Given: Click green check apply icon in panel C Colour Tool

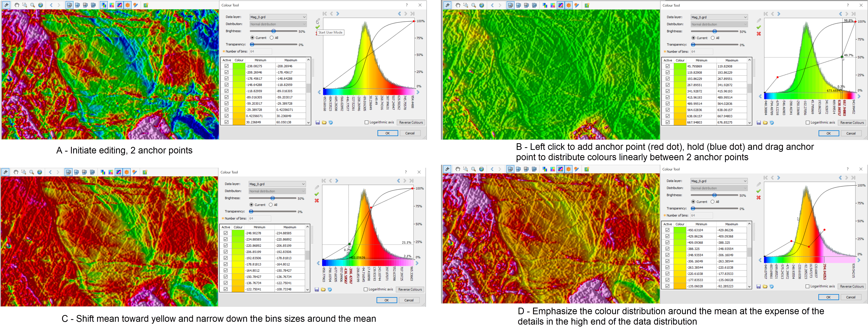Looking at the screenshot, I should pos(317,194).
